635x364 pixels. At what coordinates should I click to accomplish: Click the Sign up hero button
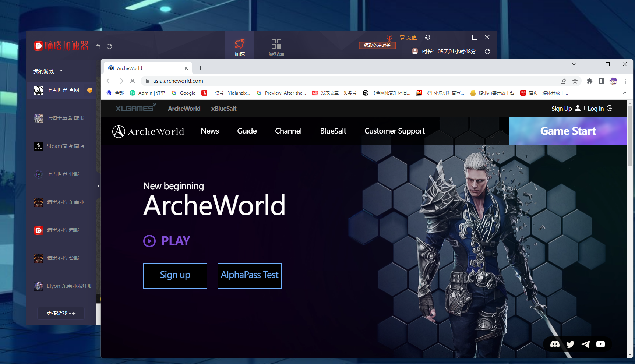[175, 275]
